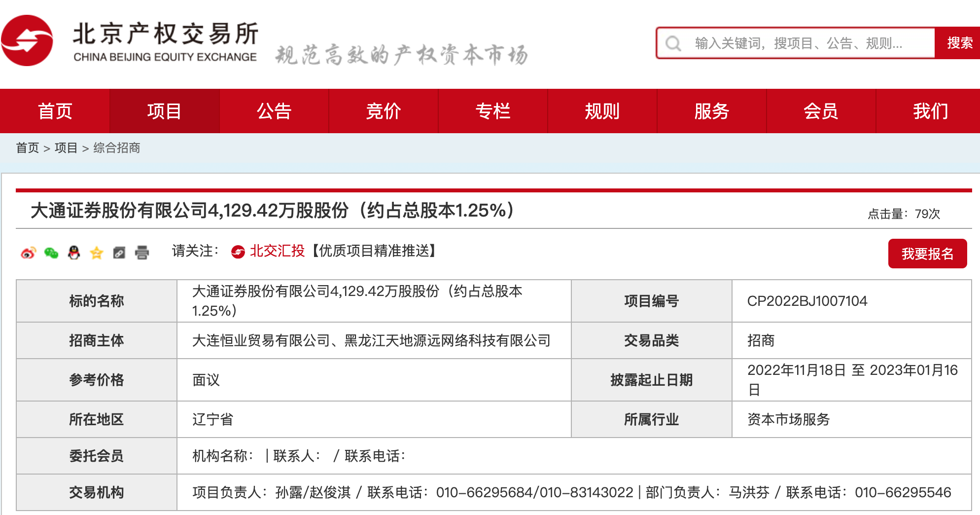The image size is (980, 515).
Task: Click the 所属行业 header cell
Action: click(x=652, y=419)
